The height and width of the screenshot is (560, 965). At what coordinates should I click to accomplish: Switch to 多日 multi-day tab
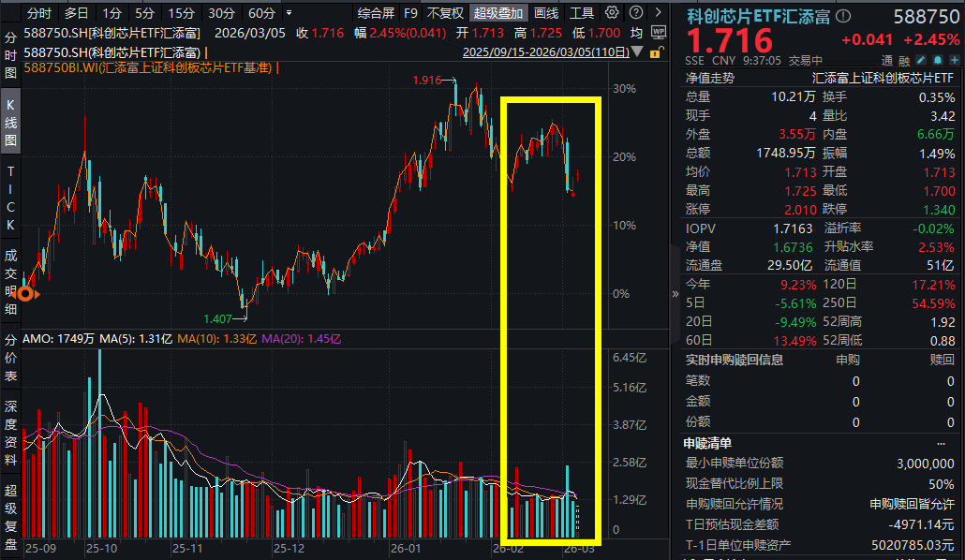(x=77, y=13)
